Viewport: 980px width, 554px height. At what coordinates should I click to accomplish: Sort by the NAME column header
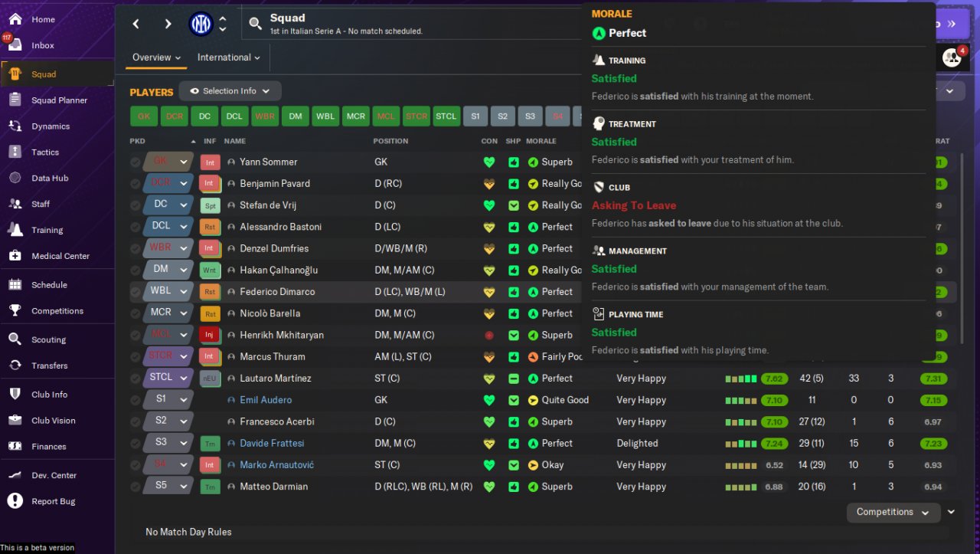(235, 141)
